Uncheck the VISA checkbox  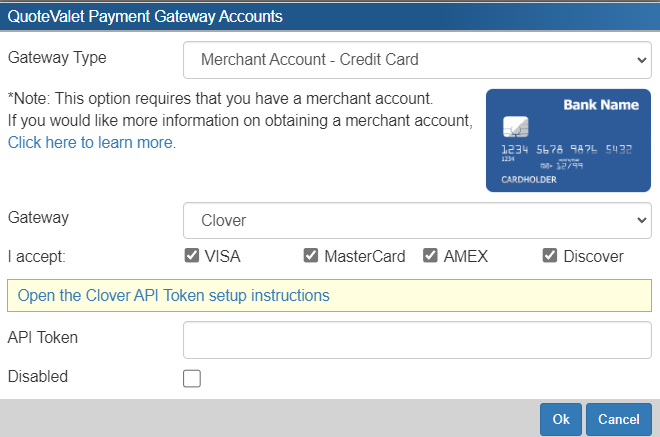point(192,255)
